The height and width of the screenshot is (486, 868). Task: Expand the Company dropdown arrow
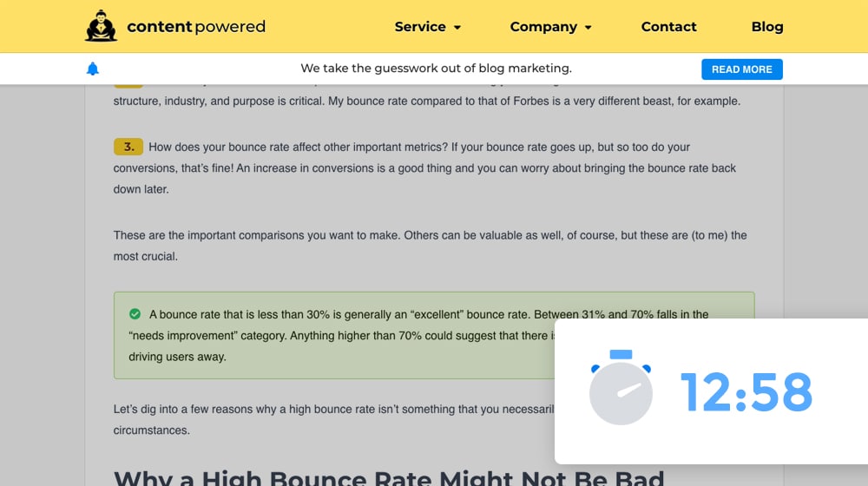588,28
